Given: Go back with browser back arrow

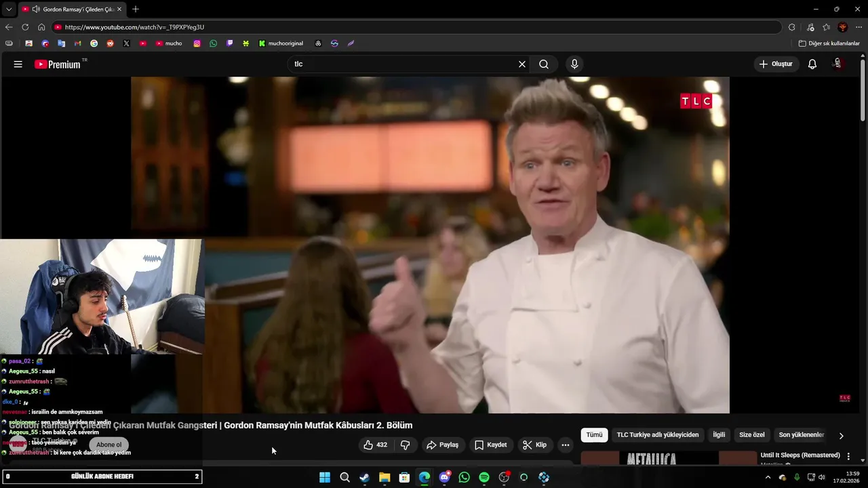Looking at the screenshot, I should 8,27.
